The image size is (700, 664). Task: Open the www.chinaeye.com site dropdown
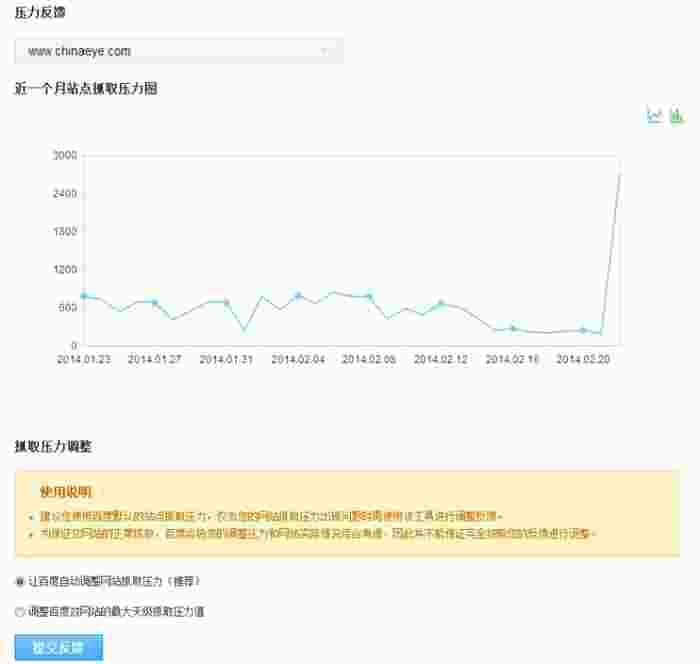tap(179, 51)
